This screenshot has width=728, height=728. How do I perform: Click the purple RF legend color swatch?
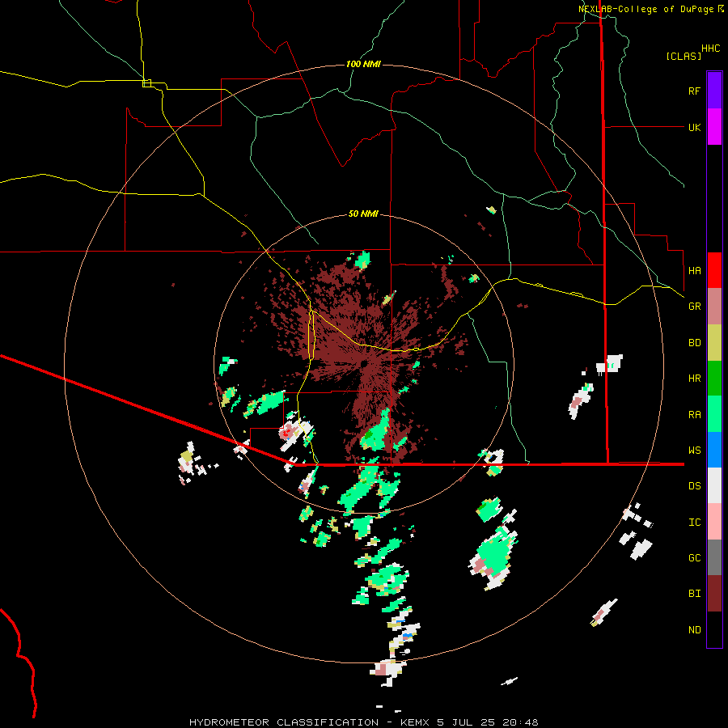714,91
